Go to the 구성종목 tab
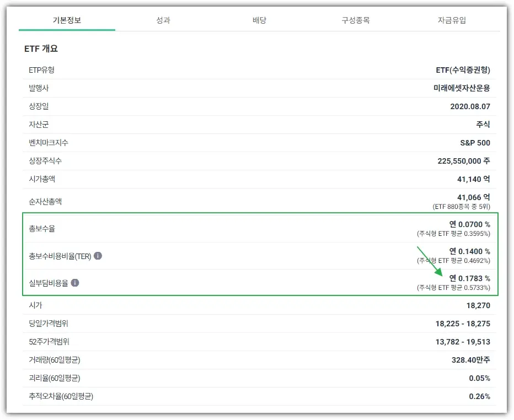This screenshot has width=514, height=420. [355, 20]
